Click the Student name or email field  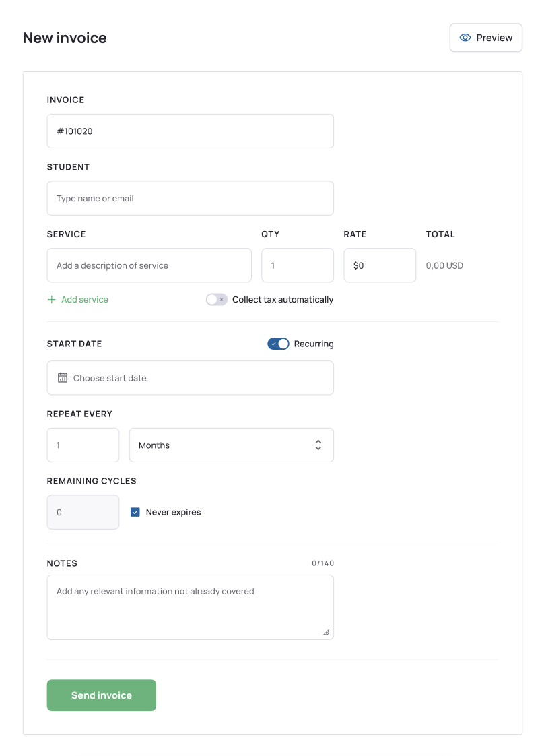pos(190,199)
